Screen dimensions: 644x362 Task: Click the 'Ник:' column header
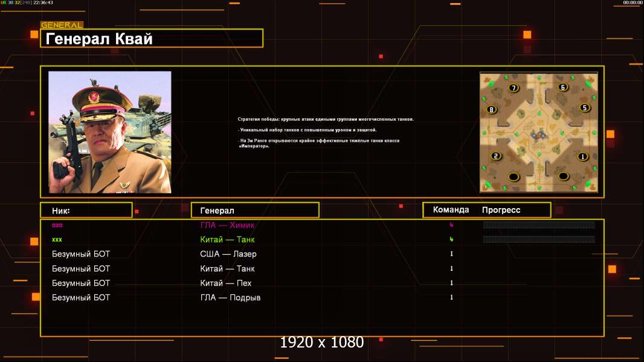coord(86,211)
